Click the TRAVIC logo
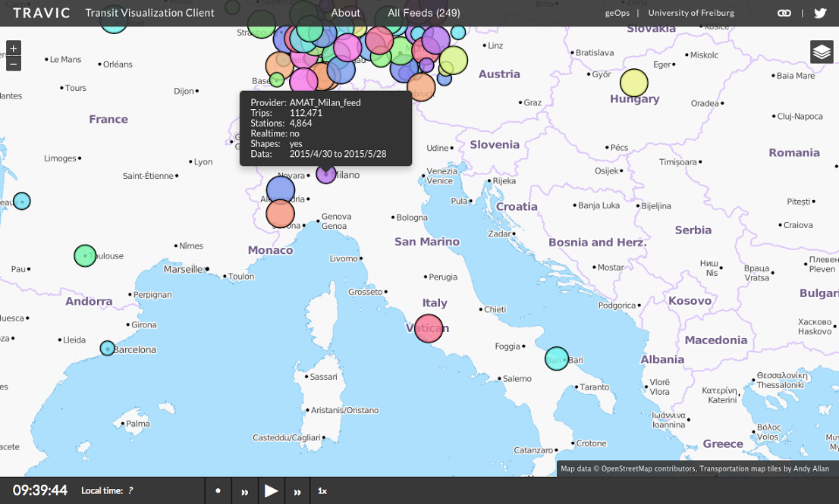This screenshot has height=504, width=839. pos(41,13)
